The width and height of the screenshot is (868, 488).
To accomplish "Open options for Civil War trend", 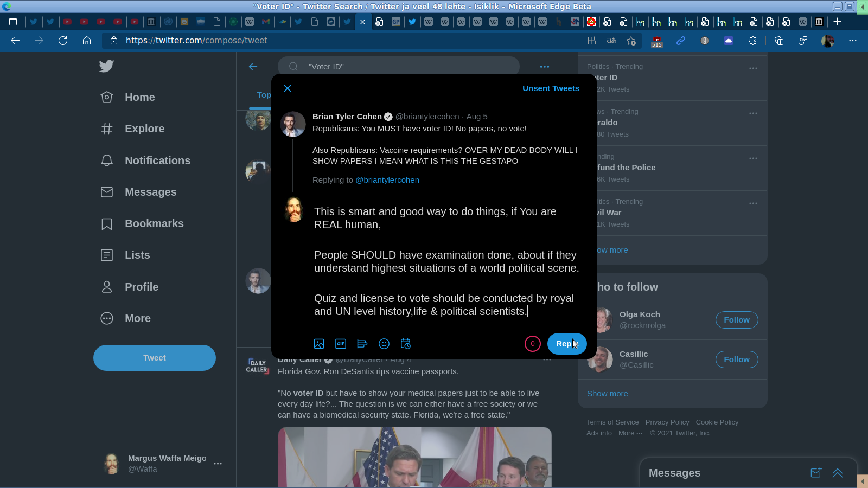I will pos(753,203).
